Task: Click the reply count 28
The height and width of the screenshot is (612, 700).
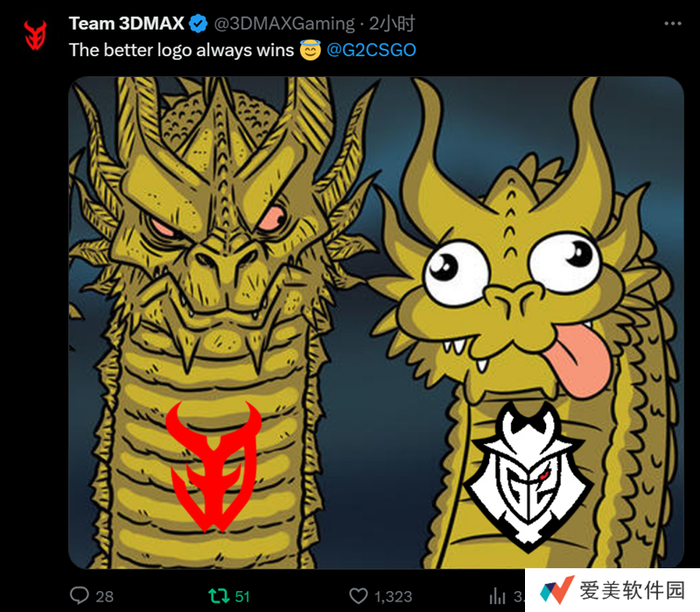Action: [x=104, y=596]
